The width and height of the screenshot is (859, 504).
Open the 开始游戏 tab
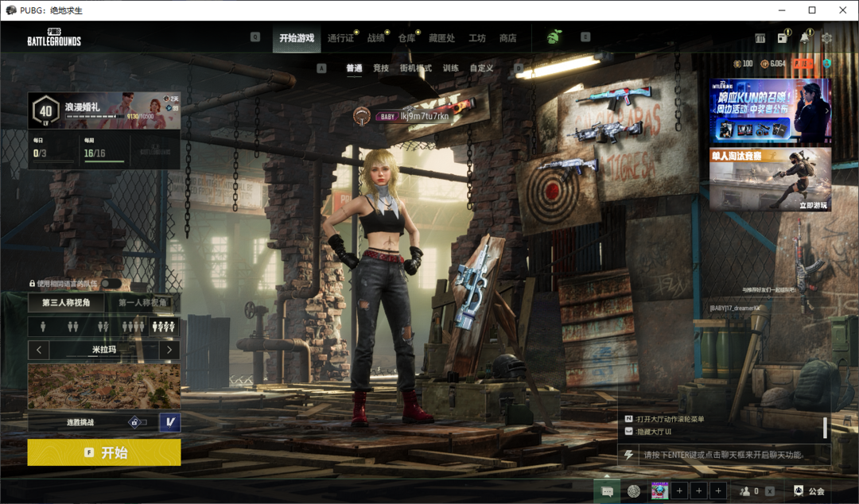click(x=297, y=38)
